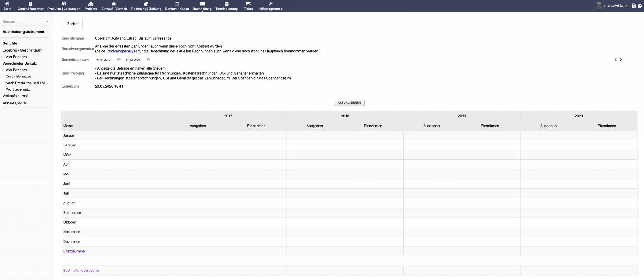Open Buchhaltung module
This screenshot has height=280, width=644.
pos(202,6)
